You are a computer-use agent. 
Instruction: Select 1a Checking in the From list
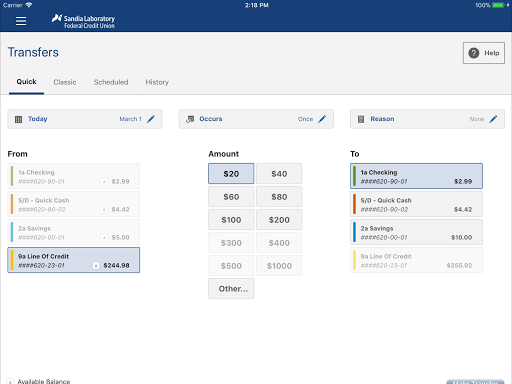pos(74,176)
